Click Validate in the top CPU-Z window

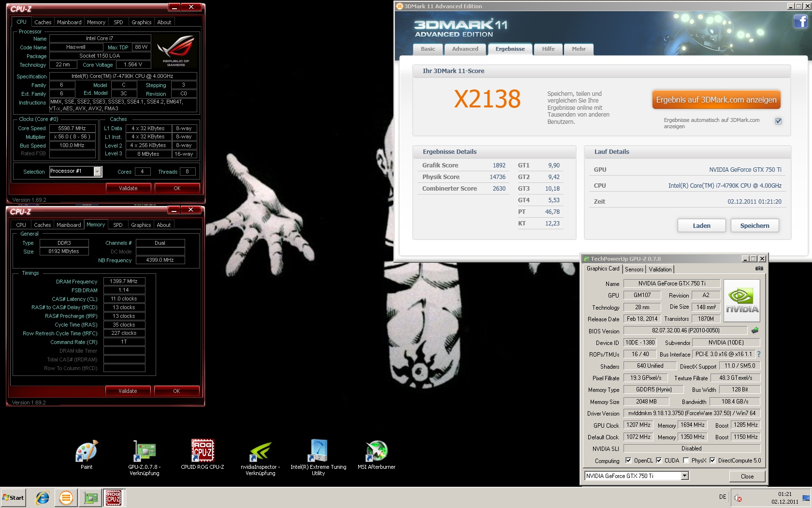[x=128, y=188]
